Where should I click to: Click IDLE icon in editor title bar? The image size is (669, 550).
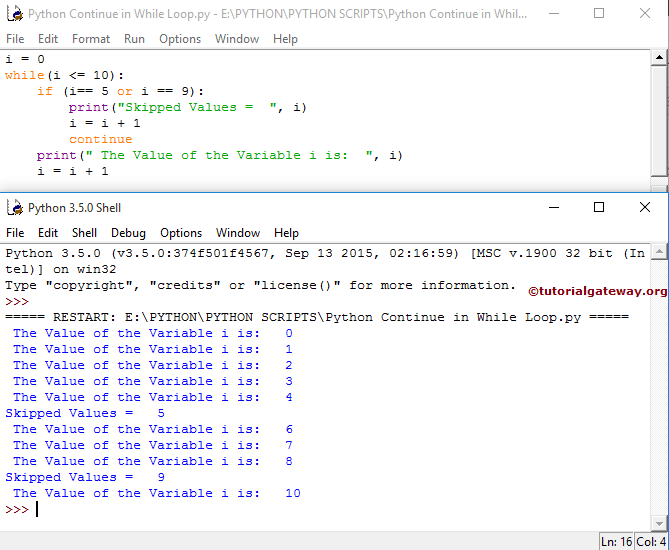(15, 14)
